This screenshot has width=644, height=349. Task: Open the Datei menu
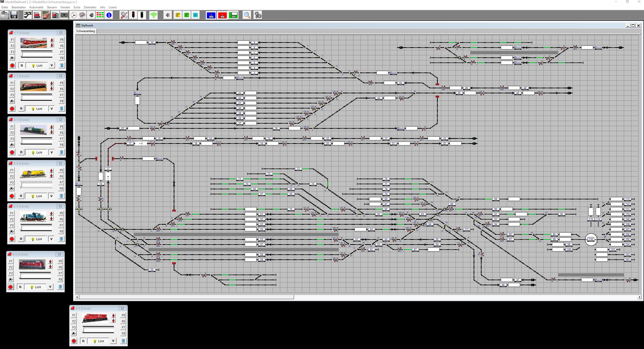pyautogui.click(x=5, y=7)
